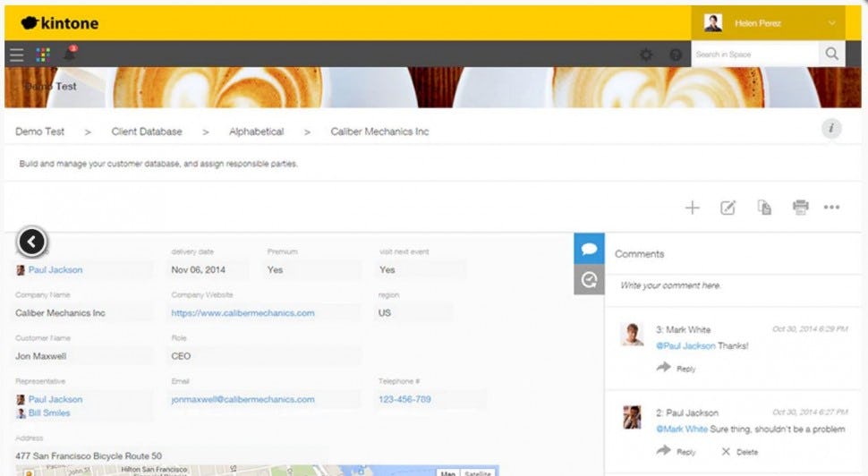Open the help question mark icon
The image size is (868, 476).
676,55
